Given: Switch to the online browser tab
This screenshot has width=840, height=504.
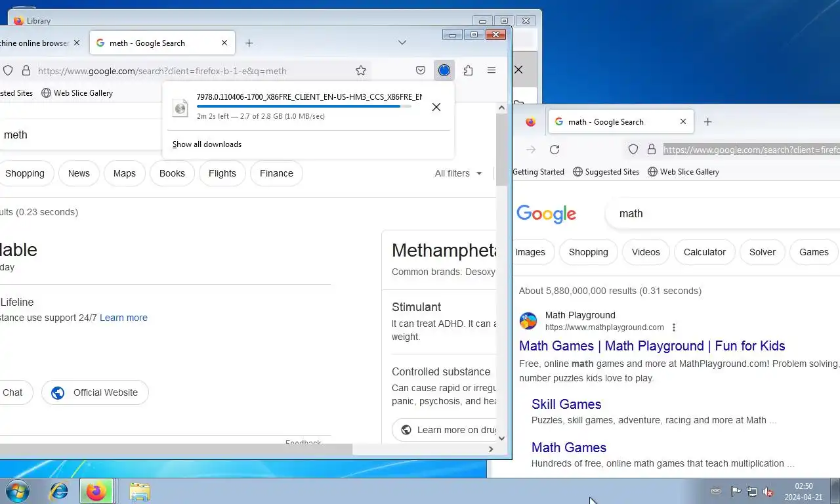Looking at the screenshot, I should (39, 43).
